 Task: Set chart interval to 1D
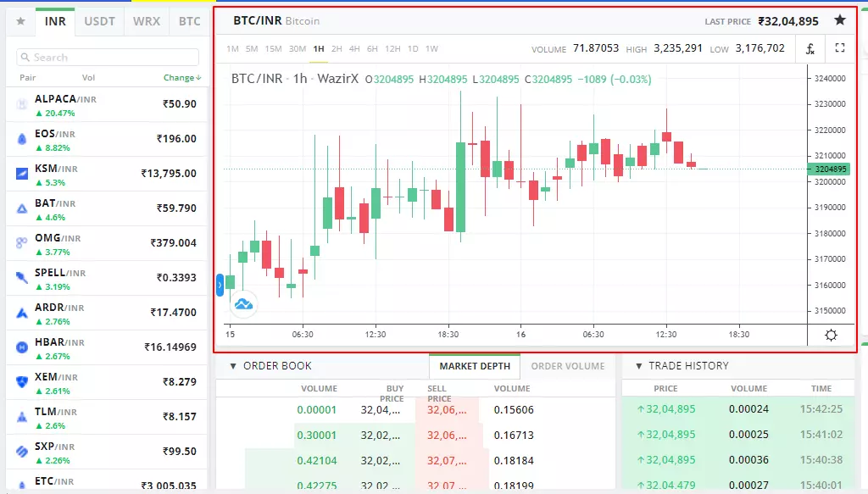(x=413, y=48)
